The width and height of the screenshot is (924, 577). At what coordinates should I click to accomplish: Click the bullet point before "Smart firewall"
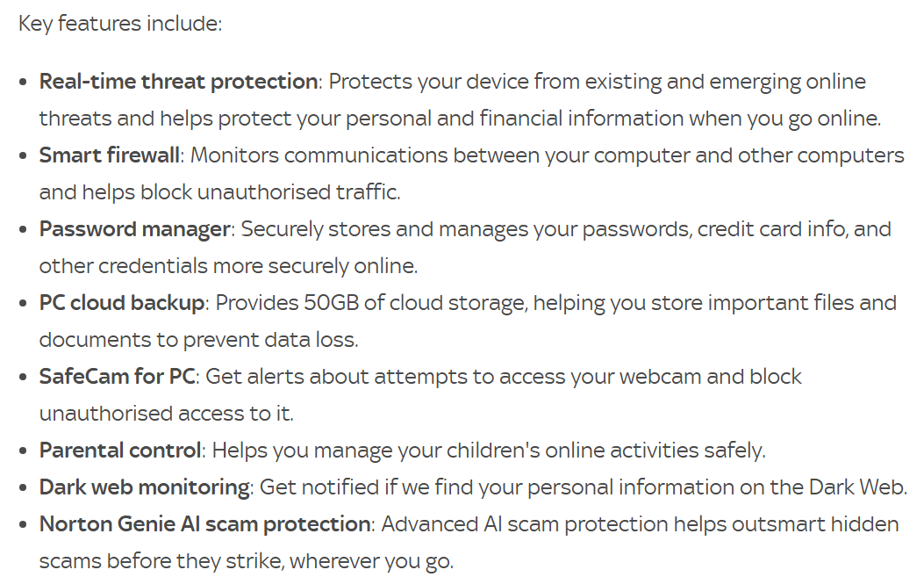24,155
